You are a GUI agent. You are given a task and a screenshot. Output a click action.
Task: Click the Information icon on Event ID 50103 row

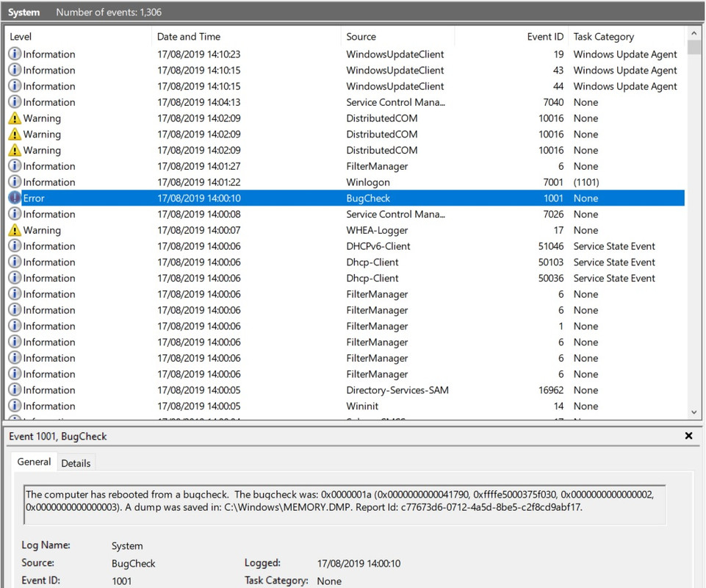click(15, 262)
